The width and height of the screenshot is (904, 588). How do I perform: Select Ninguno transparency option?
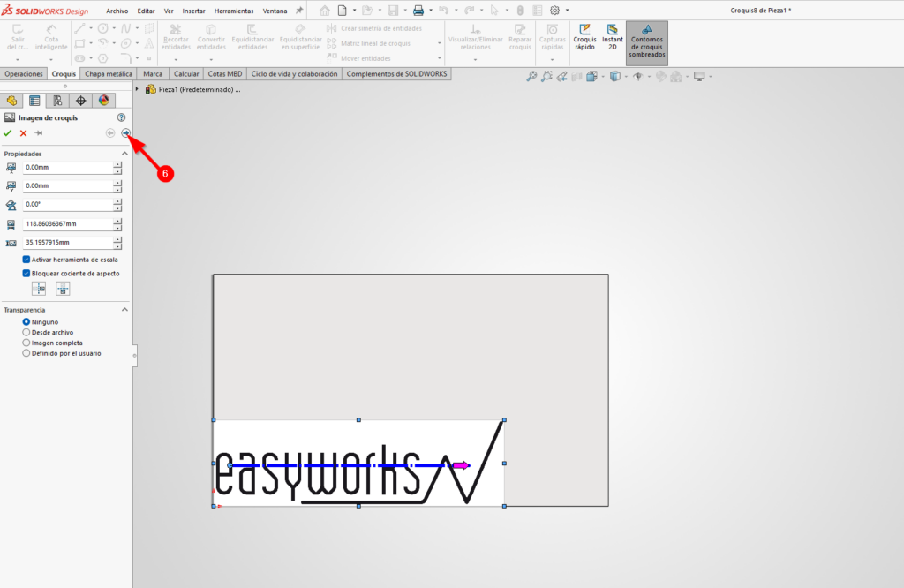pos(26,321)
